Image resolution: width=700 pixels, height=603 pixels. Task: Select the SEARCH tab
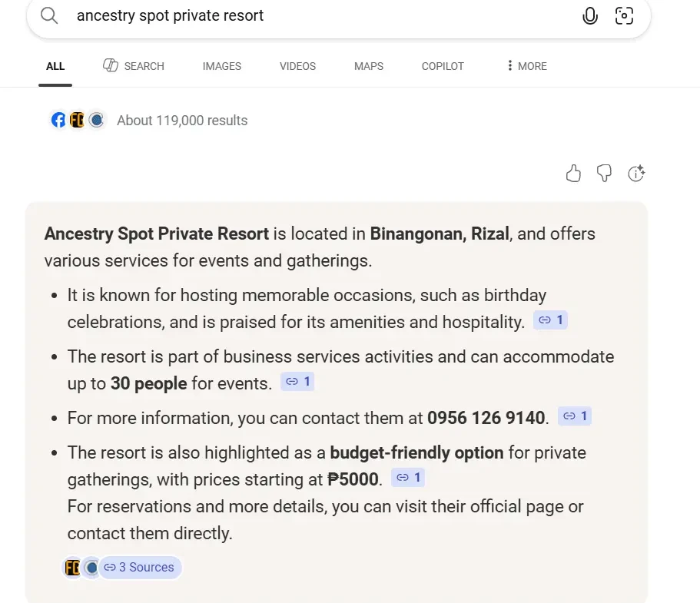(x=134, y=66)
